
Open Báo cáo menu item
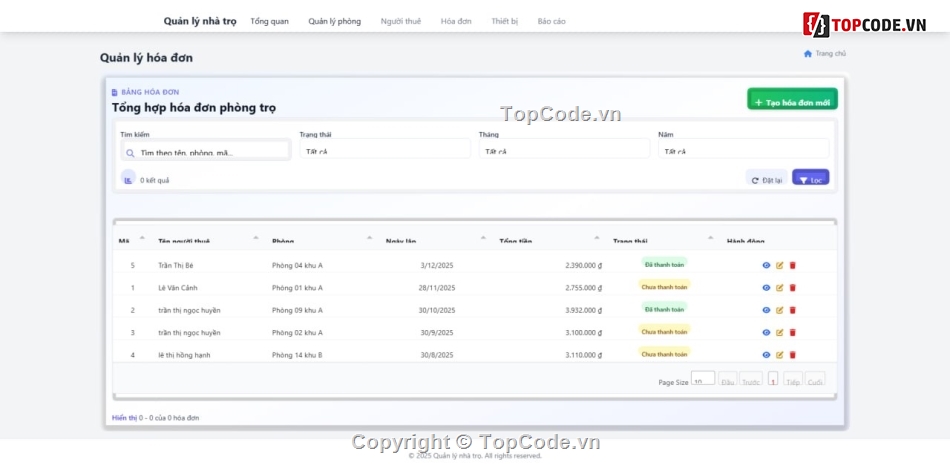[x=551, y=21]
